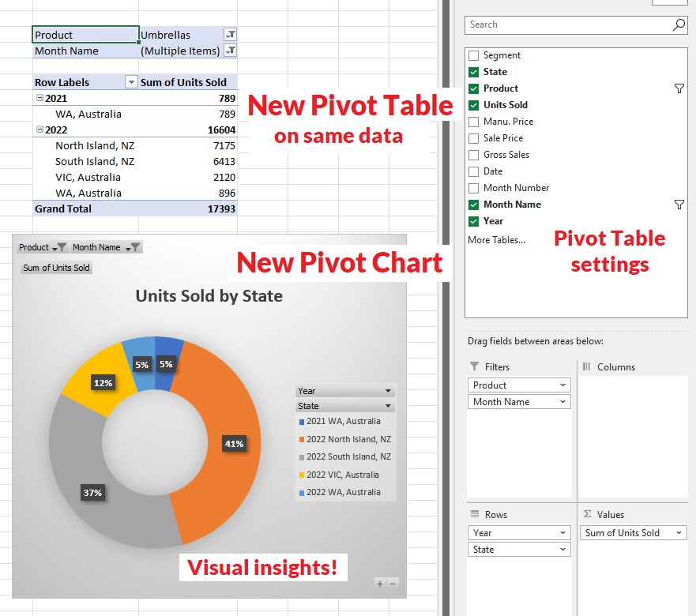The width and height of the screenshot is (696, 616).
Task: Click the 5% label on dark blue slice
Action: tap(166, 364)
